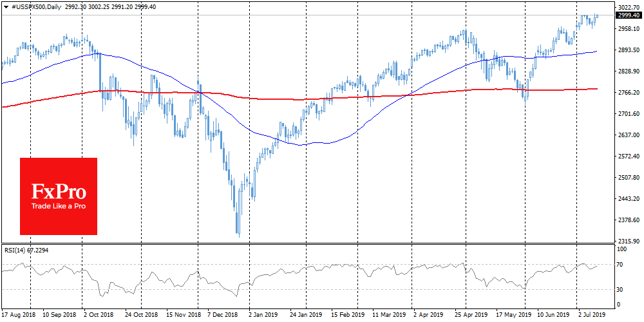This screenshot has height=322, width=644.
Task: Select the right end of red moving average
Action: coord(596,89)
